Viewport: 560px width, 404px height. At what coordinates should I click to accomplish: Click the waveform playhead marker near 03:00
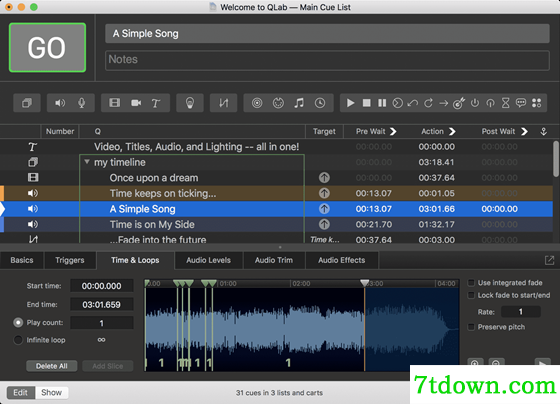pos(364,283)
